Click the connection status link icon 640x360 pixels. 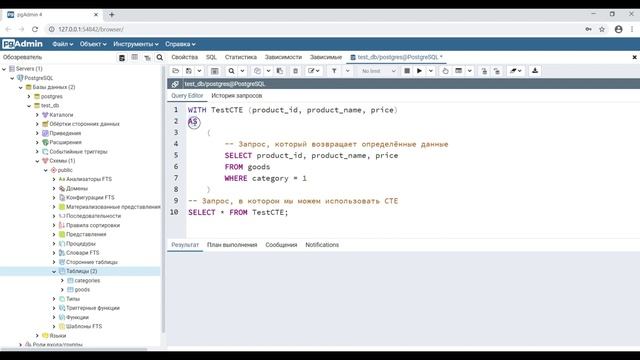(175, 84)
